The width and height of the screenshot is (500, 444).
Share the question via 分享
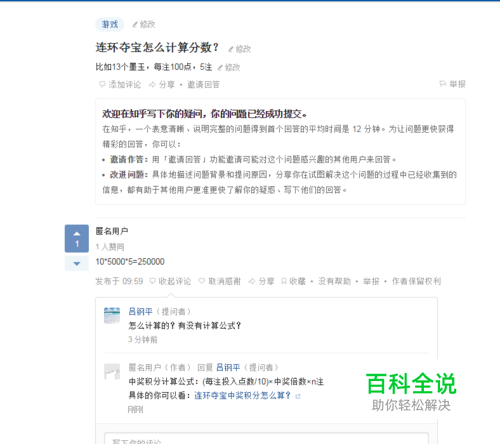pos(162,84)
